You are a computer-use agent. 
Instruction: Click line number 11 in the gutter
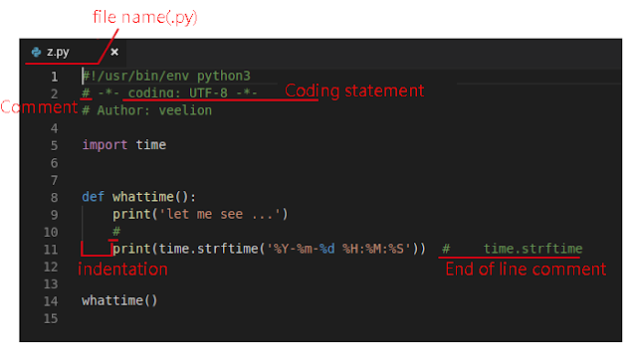tap(51, 250)
